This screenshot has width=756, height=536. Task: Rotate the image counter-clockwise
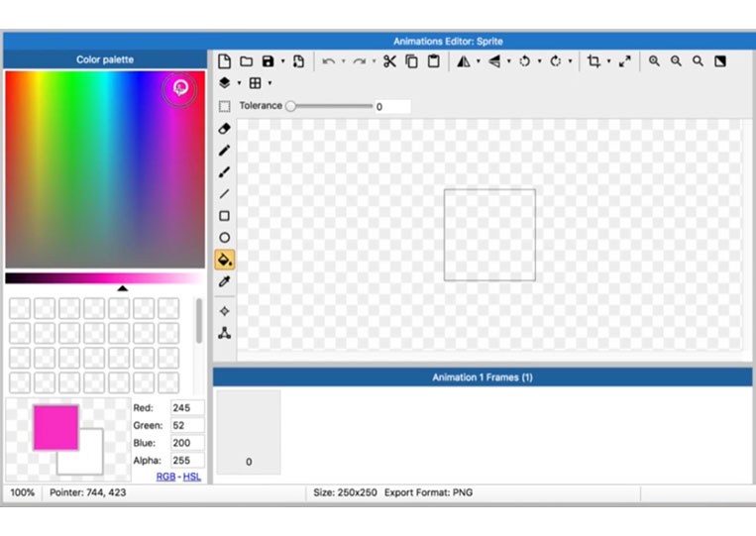tap(524, 61)
